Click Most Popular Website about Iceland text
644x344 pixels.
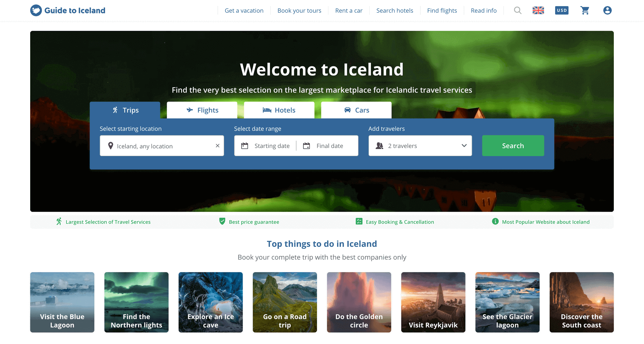546,222
